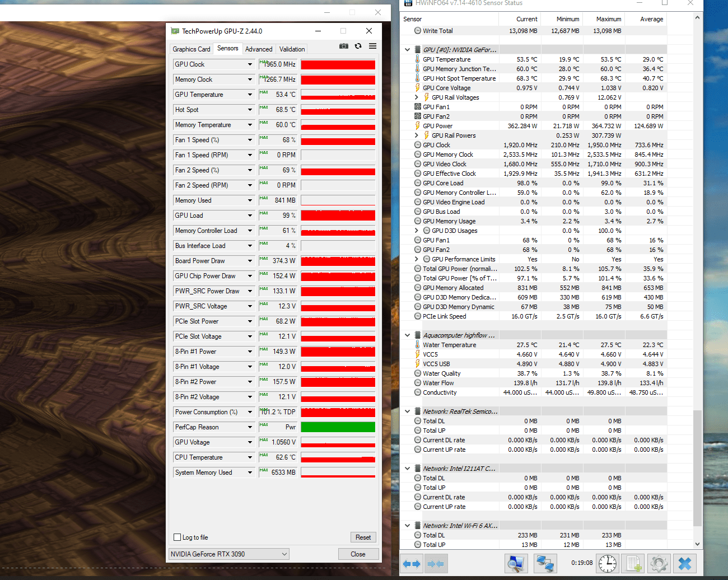Click the GPU-Z refresh icon
Image resolution: width=728 pixels, height=580 pixels.
[x=358, y=46]
